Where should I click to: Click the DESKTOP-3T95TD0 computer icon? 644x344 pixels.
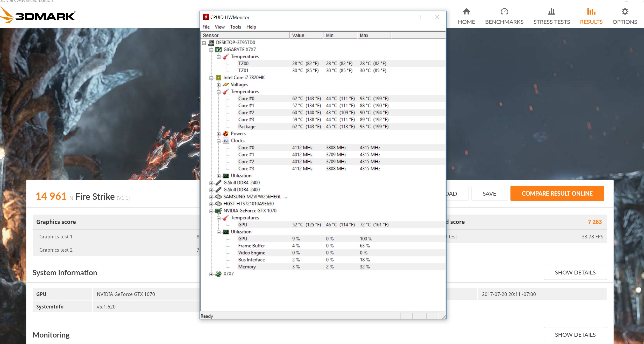click(211, 42)
